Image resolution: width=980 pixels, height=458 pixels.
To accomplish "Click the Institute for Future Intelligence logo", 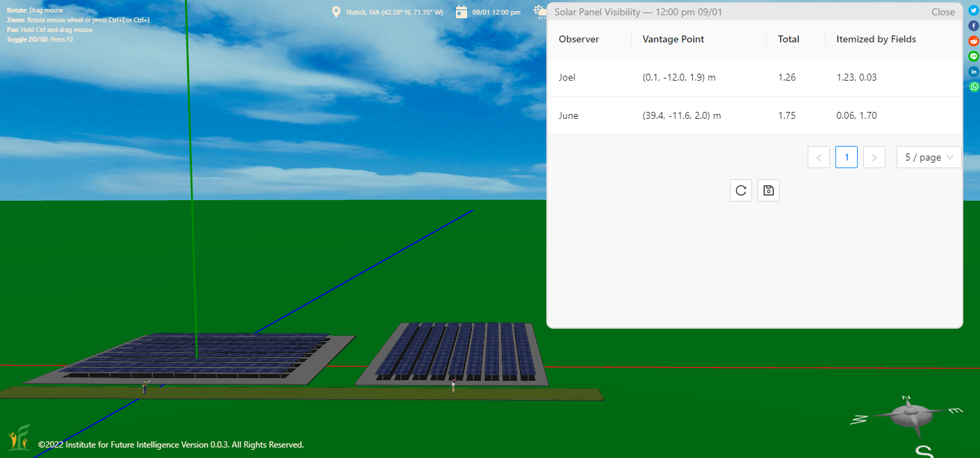I will (x=18, y=438).
